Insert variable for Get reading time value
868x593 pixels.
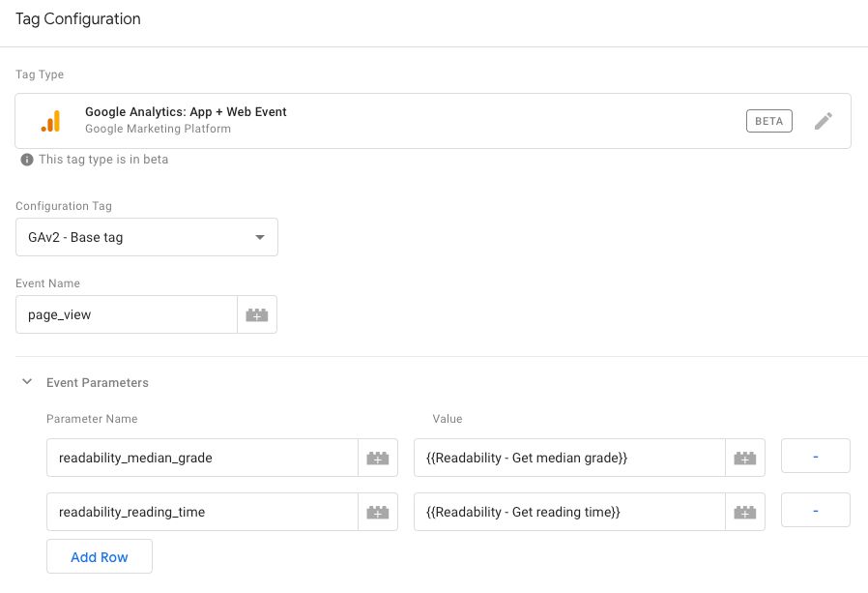pyautogui.click(x=744, y=512)
